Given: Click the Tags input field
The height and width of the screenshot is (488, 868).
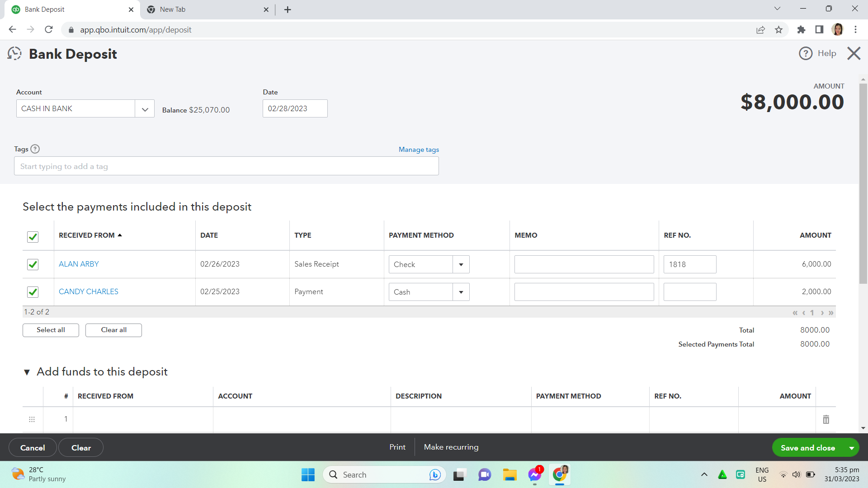Looking at the screenshot, I should tap(226, 166).
